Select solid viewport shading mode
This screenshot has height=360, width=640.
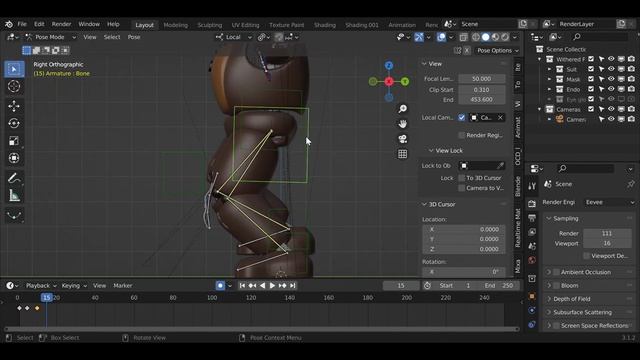point(485,37)
